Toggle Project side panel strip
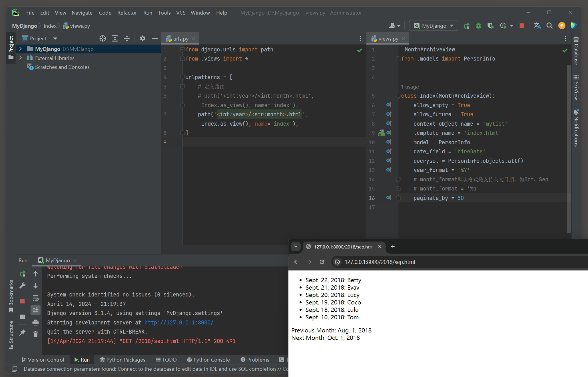This screenshot has height=377, width=588. point(11,47)
